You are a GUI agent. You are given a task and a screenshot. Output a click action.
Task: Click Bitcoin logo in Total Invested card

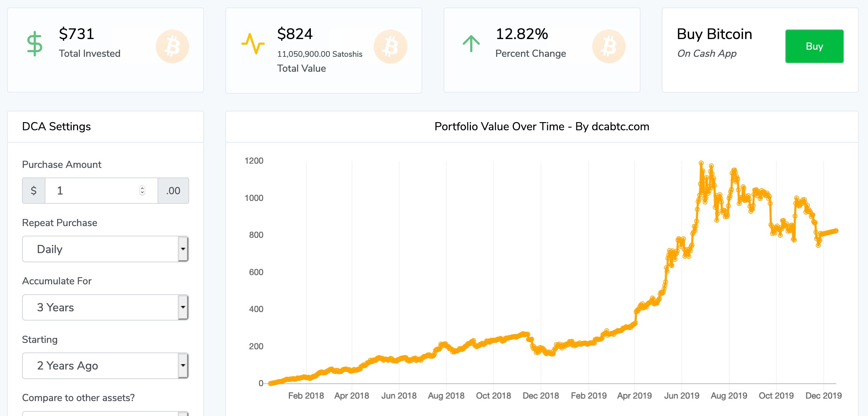click(x=172, y=46)
